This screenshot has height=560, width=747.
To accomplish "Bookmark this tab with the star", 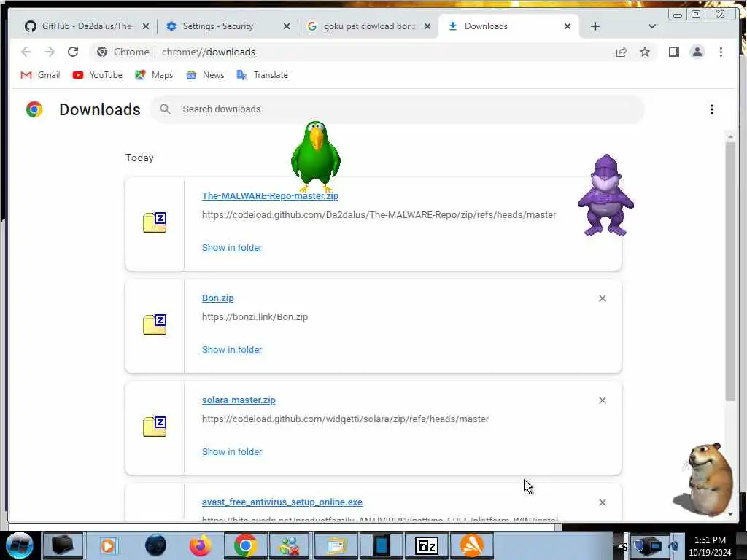I will (645, 52).
